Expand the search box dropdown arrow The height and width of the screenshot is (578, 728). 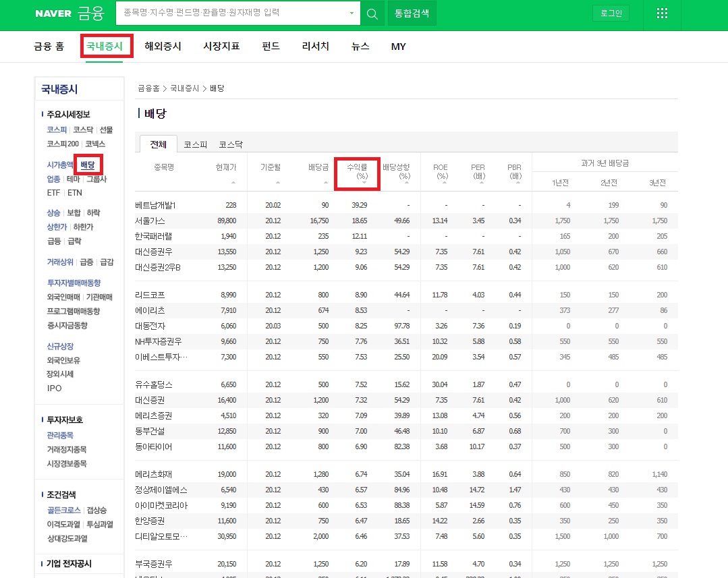click(352, 13)
